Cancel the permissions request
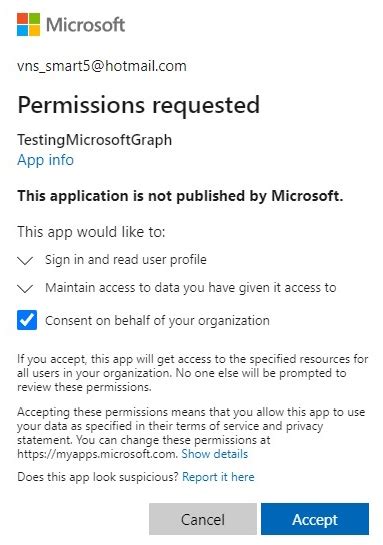This screenshot has width=383, height=545. pyautogui.click(x=203, y=519)
